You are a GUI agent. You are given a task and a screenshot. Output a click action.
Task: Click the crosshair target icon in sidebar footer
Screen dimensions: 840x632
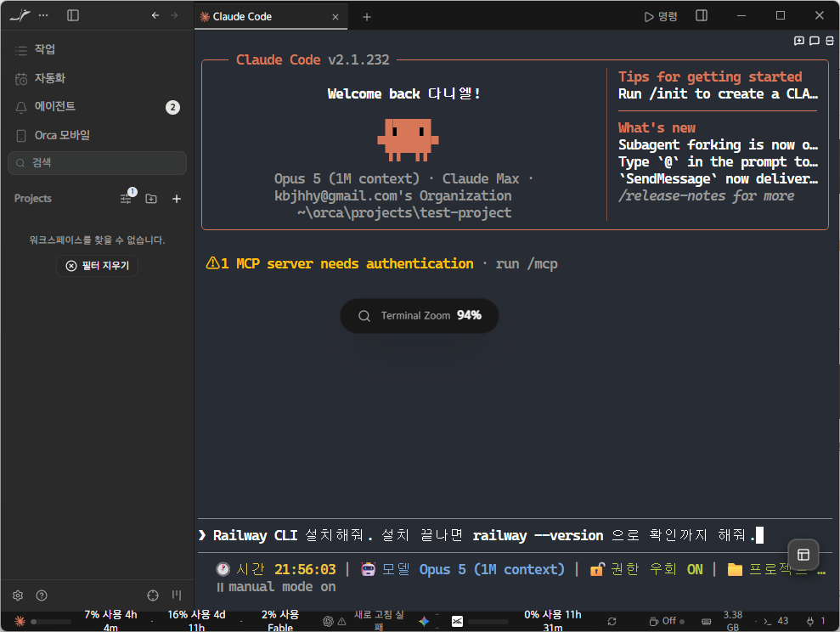tap(153, 595)
